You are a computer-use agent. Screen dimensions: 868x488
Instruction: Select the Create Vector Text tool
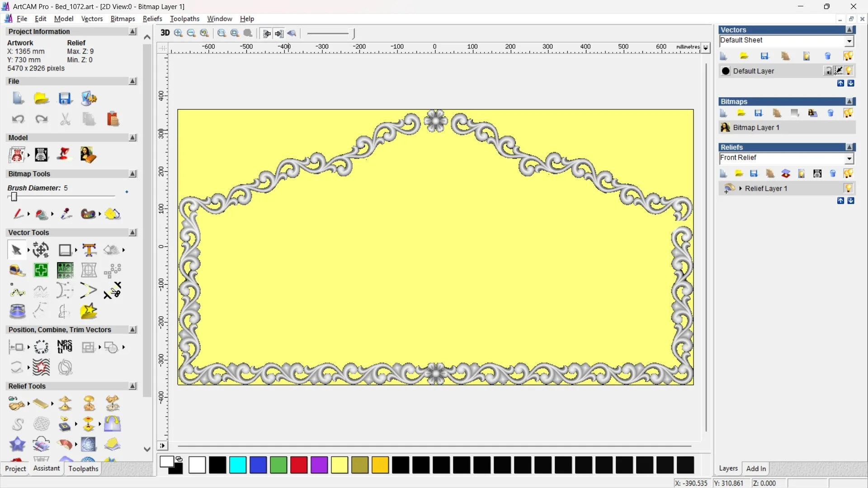click(x=89, y=250)
